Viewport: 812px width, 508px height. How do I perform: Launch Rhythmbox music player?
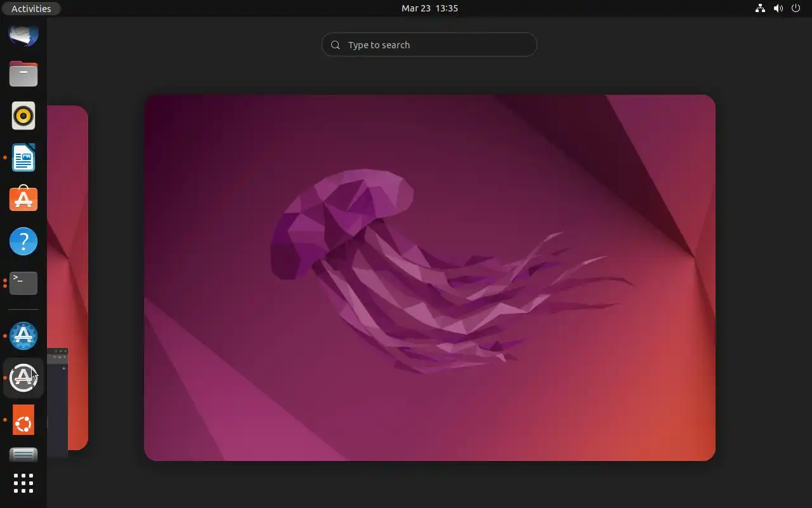23,116
